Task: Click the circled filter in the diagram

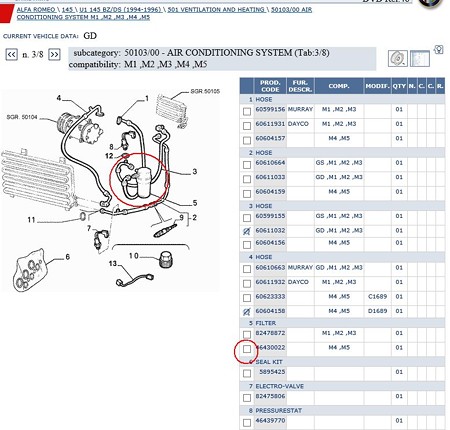Action: pyautogui.click(x=145, y=183)
